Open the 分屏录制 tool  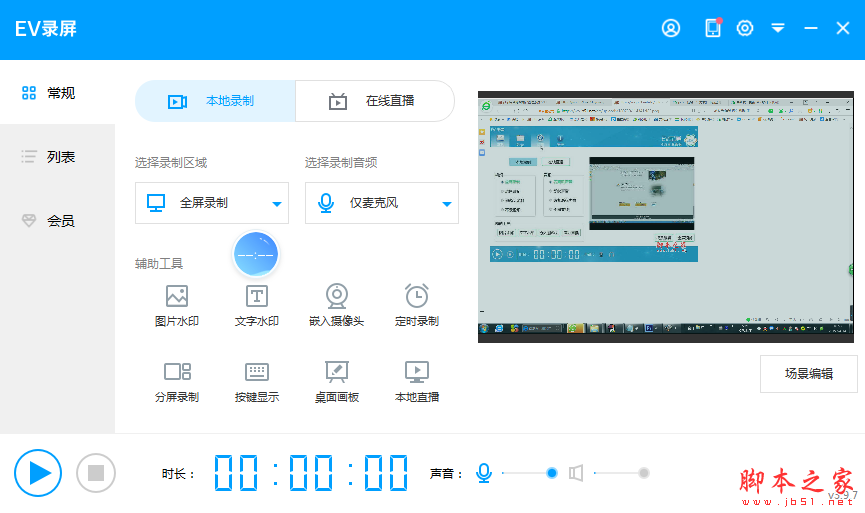(x=177, y=382)
